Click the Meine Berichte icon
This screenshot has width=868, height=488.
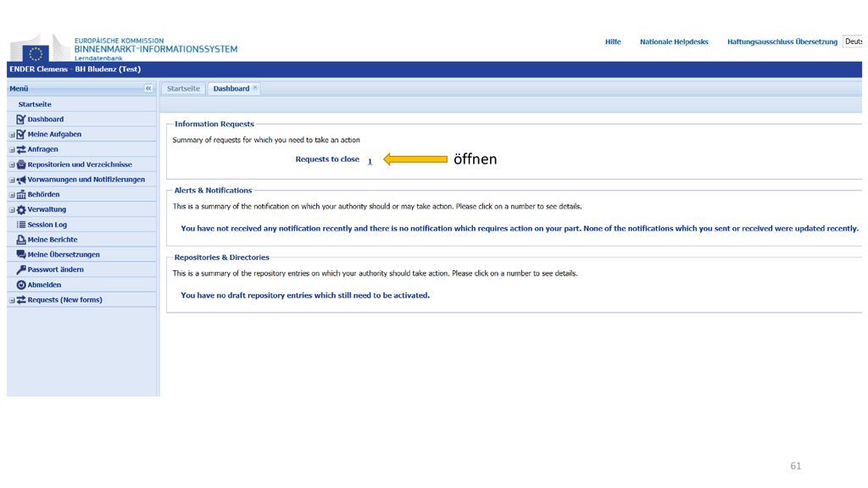click(x=21, y=240)
